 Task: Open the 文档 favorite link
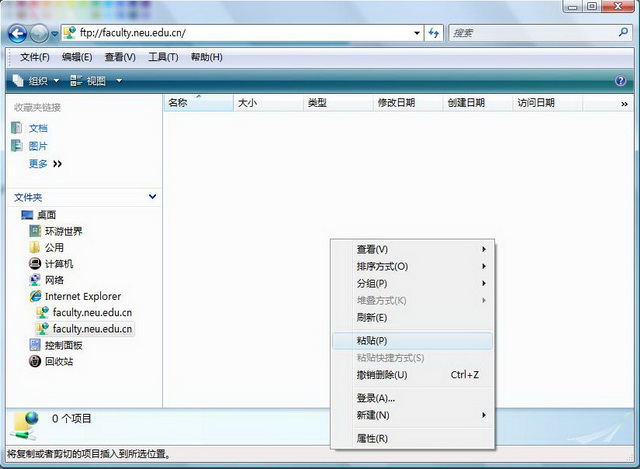(38, 128)
